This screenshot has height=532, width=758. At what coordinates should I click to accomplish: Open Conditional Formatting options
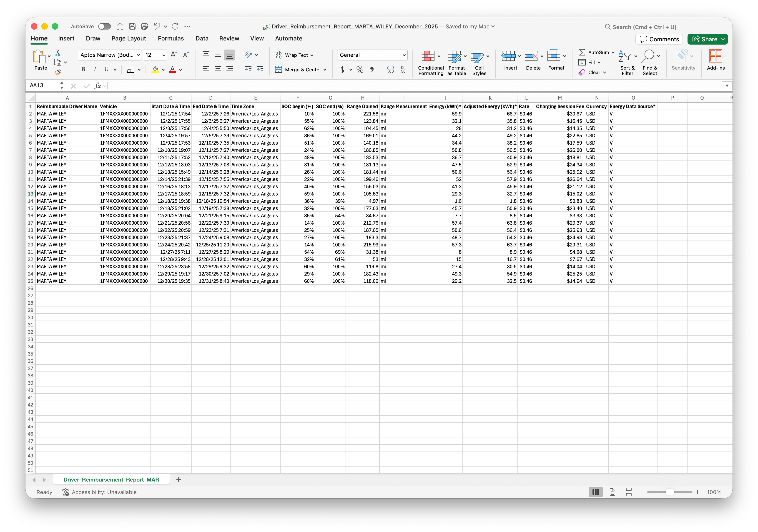point(431,63)
